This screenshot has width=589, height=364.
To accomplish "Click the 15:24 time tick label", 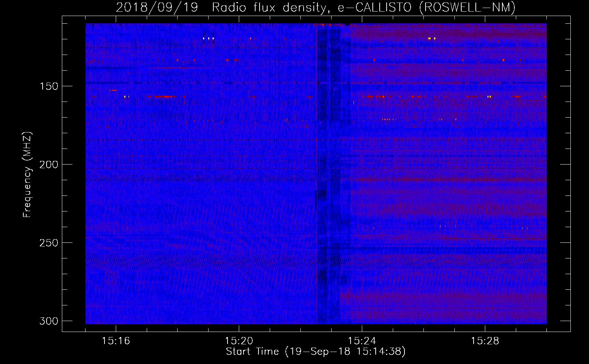I will [x=362, y=341].
